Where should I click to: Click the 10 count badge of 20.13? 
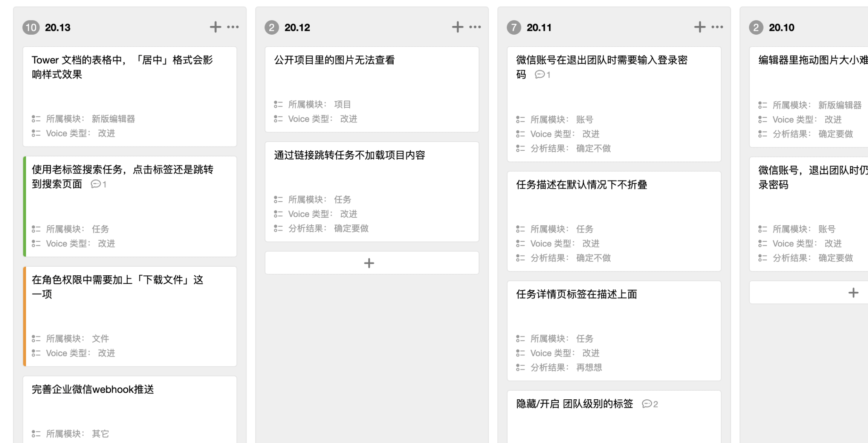point(31,27)
